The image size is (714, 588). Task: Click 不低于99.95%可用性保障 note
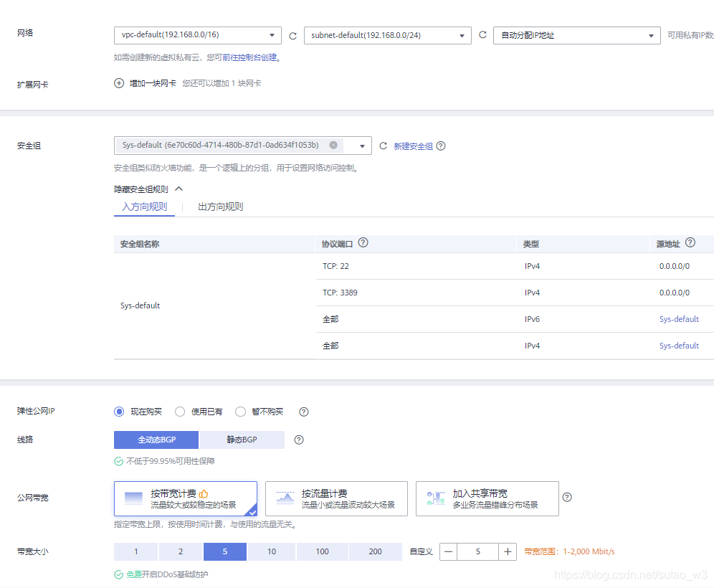(x=171, y=461)
